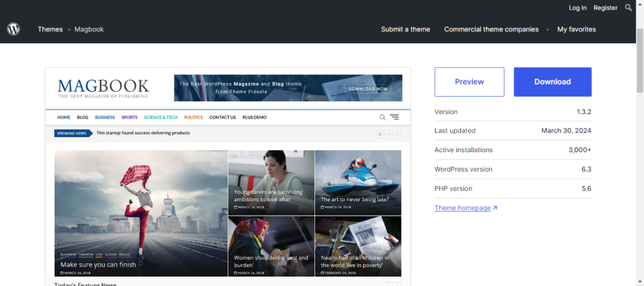Click the breaking news pause icon
This screenshot has width=644, height=286.
tap(380, 134)
